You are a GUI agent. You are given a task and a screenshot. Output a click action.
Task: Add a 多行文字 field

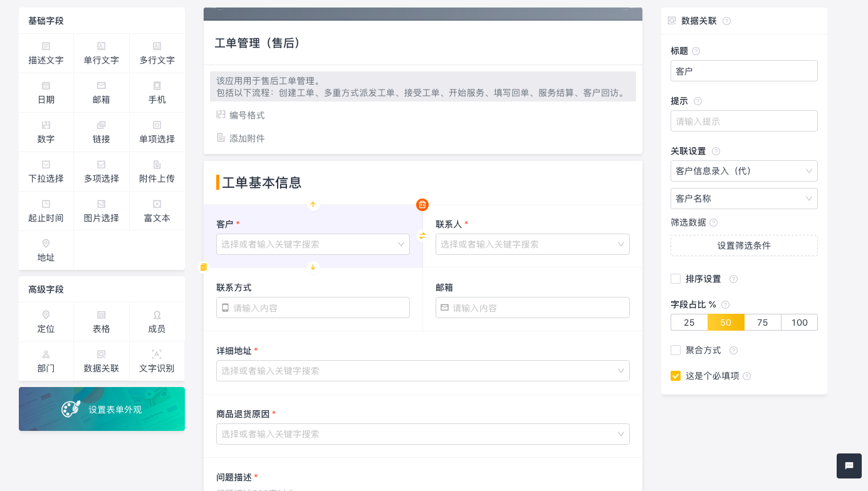click(157, 53)
